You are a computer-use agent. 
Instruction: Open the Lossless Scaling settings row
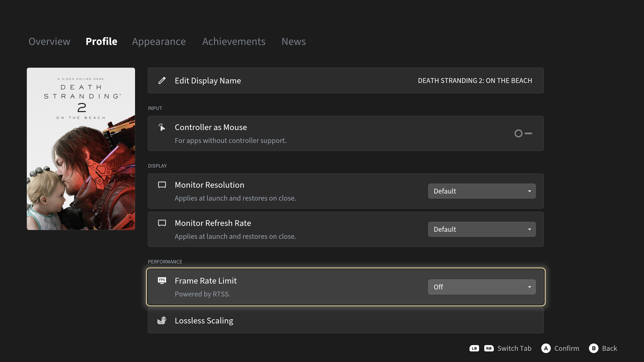tap(345, 320)
